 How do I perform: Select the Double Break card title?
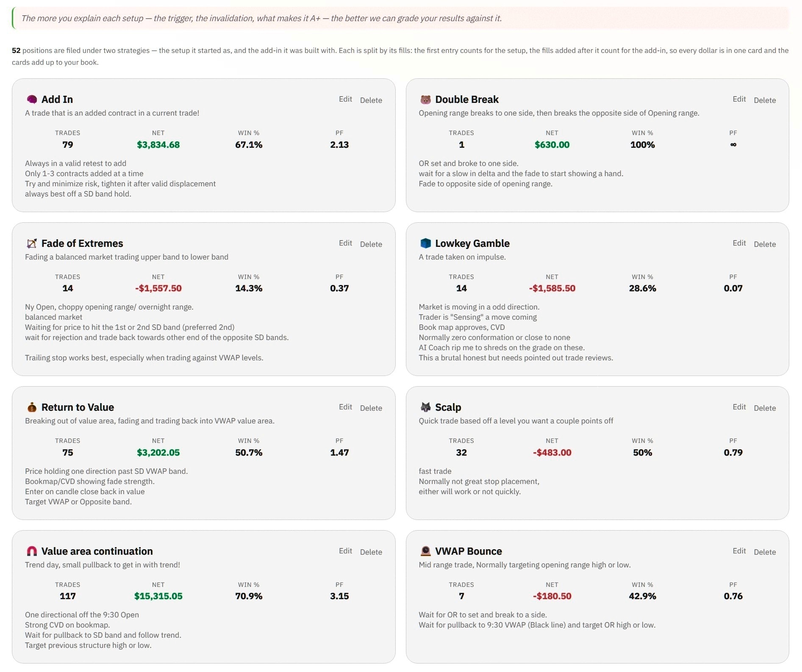(x=467, y=100)
